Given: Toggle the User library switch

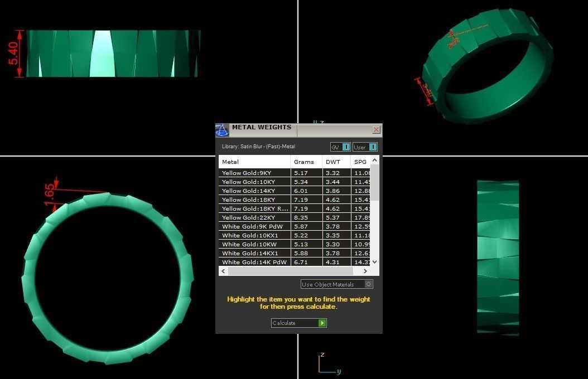Looking at the screenshot, I should pos(365,147).
